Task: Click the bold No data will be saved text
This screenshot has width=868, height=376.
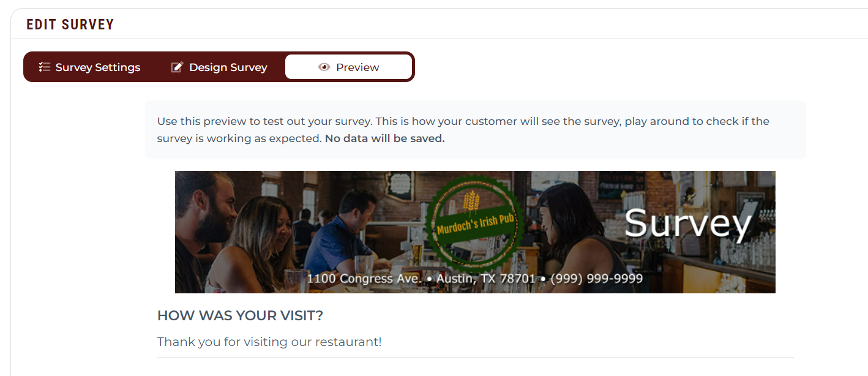Action: click(384, 138)
